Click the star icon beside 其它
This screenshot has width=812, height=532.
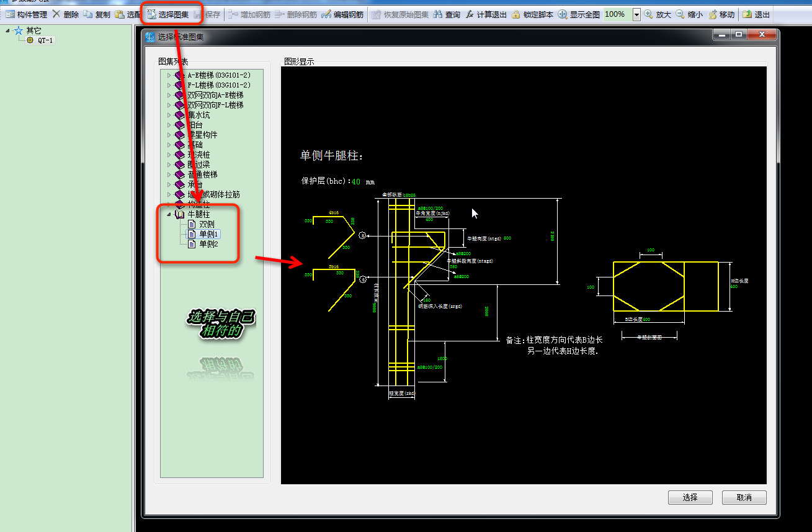point(19,30)
